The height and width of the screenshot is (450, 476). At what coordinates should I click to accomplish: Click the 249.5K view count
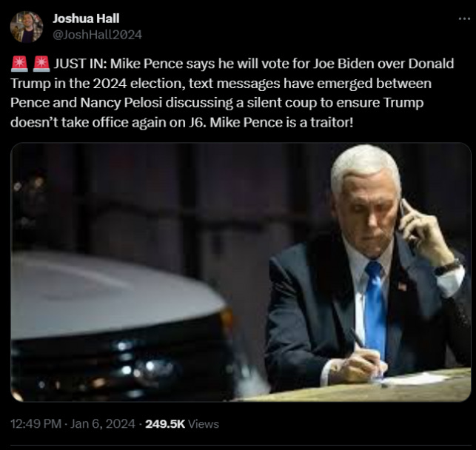(165, 424)
